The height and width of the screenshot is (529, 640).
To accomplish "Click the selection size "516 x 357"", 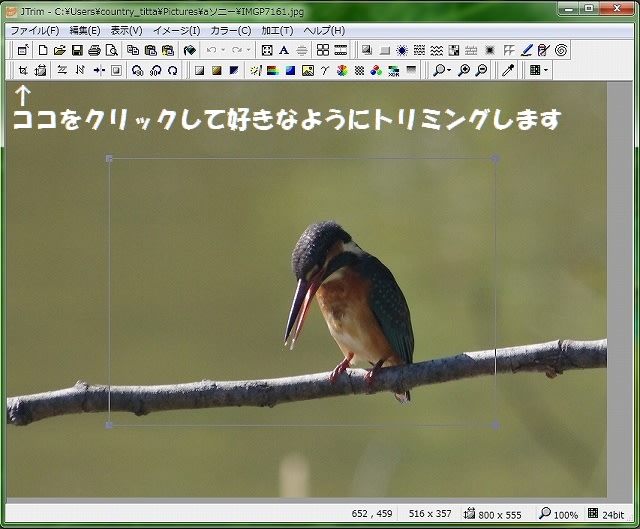I will (x=430, y=513).
